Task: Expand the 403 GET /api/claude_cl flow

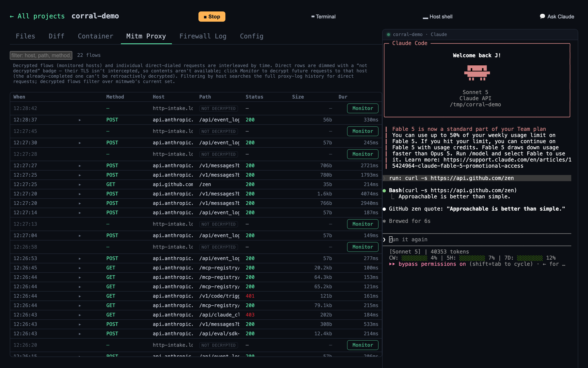Action: [x=80, y=315]
